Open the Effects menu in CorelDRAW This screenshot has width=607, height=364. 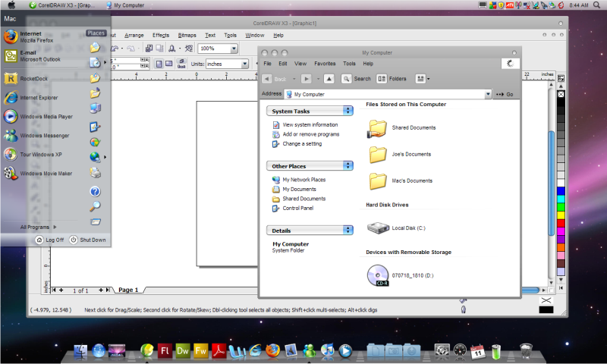161,35
